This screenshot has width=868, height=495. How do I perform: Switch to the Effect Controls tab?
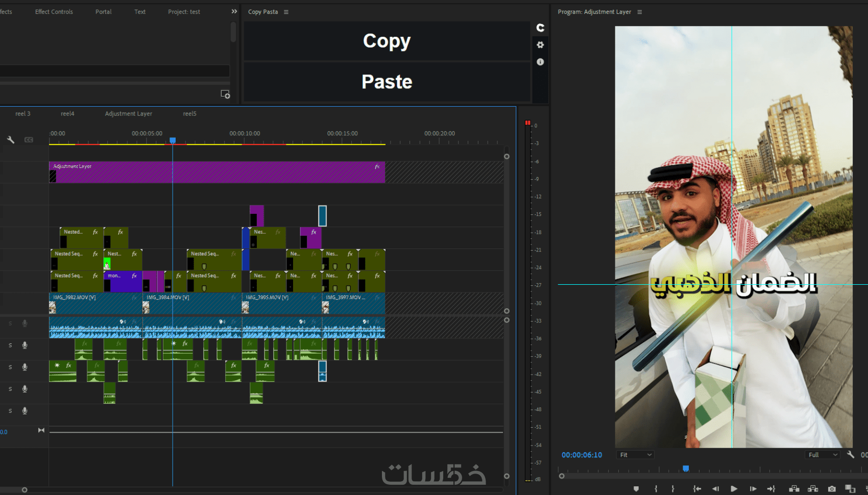coord(54,12)
